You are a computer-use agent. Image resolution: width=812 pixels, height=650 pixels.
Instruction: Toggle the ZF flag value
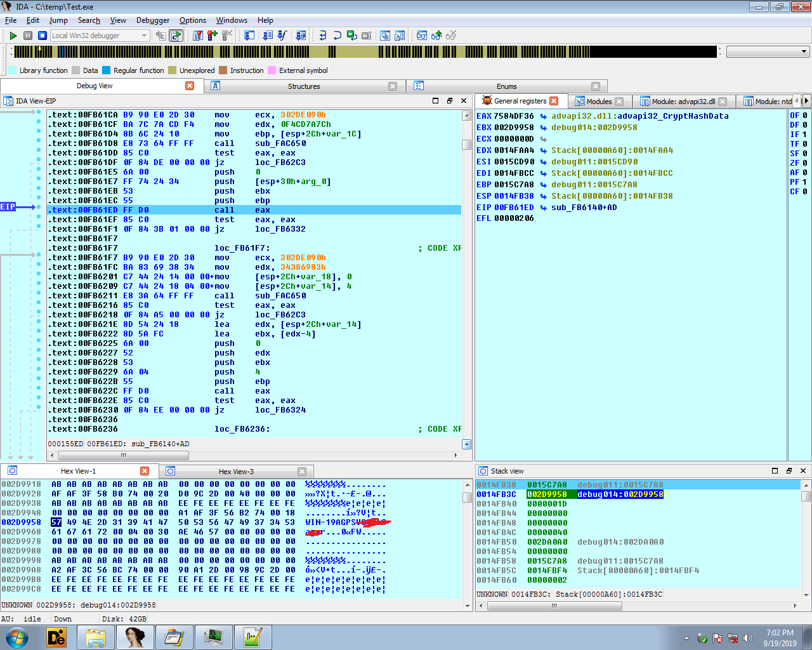click(804, 163)
